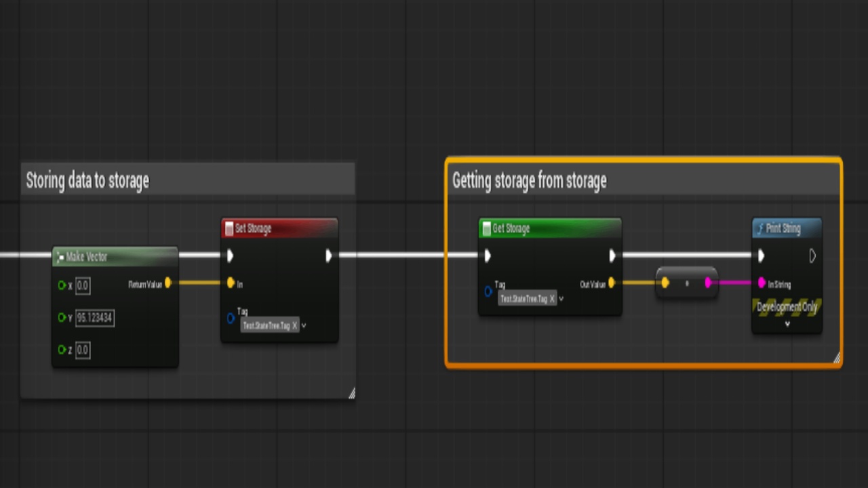Image resolution: width=868 pixels, height=488 pixels.
Task: Select the Storing data to storage comment
Action: [x=188, y=180]
